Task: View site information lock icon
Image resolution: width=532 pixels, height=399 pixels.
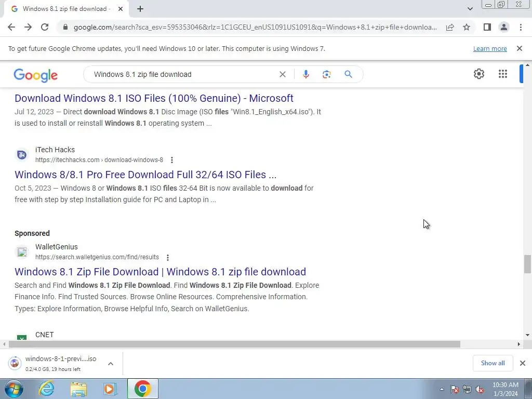Action: [x=65, y=27]
